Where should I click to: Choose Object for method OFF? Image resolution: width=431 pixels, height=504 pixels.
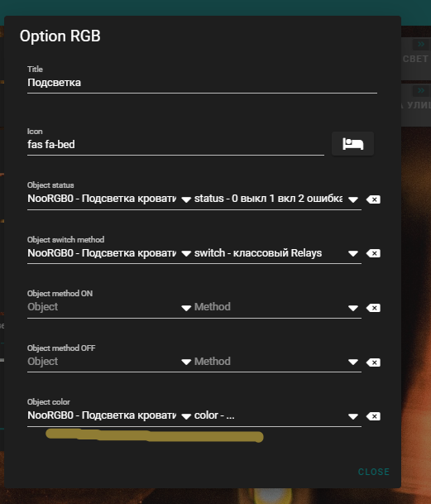[109, 362]
